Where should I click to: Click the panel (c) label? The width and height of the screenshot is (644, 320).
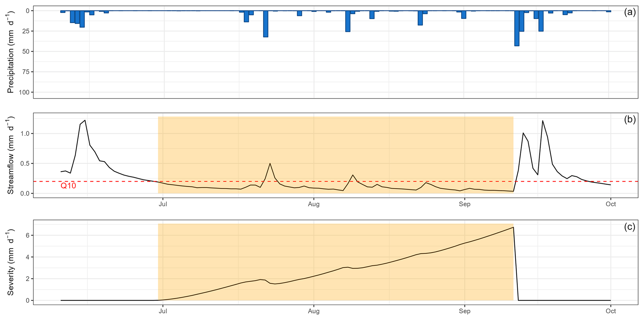coord(629,227)
